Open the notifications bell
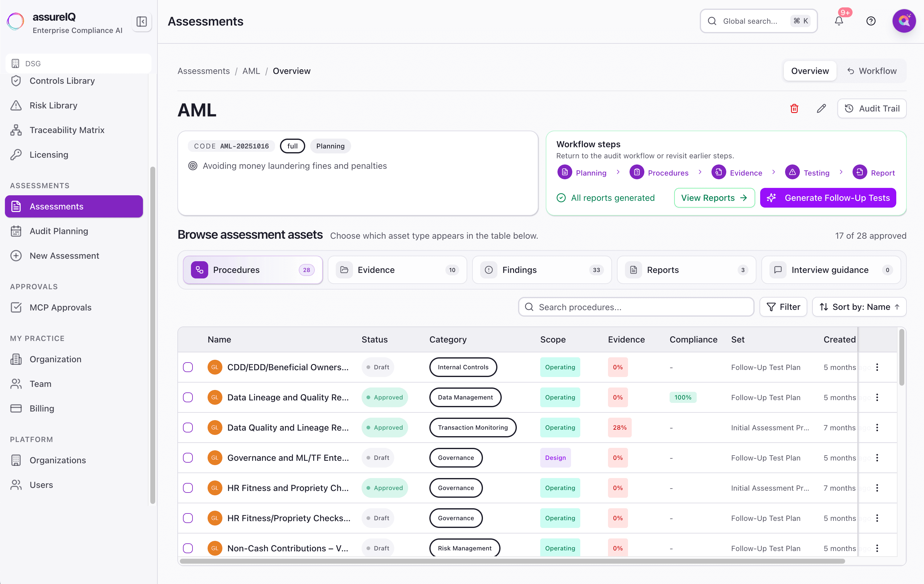The width and height of the screenshot is (924, 584). 839,21
